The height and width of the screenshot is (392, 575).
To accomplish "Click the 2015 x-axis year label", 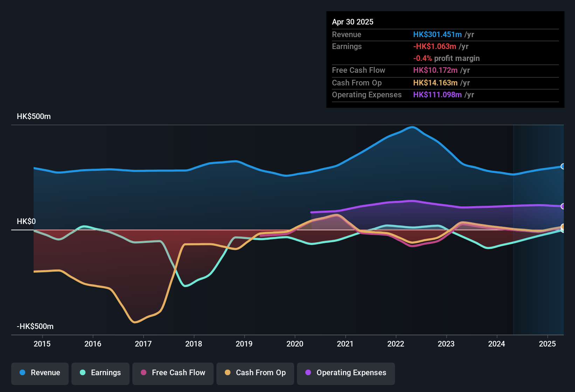I will tap(42, 344).
